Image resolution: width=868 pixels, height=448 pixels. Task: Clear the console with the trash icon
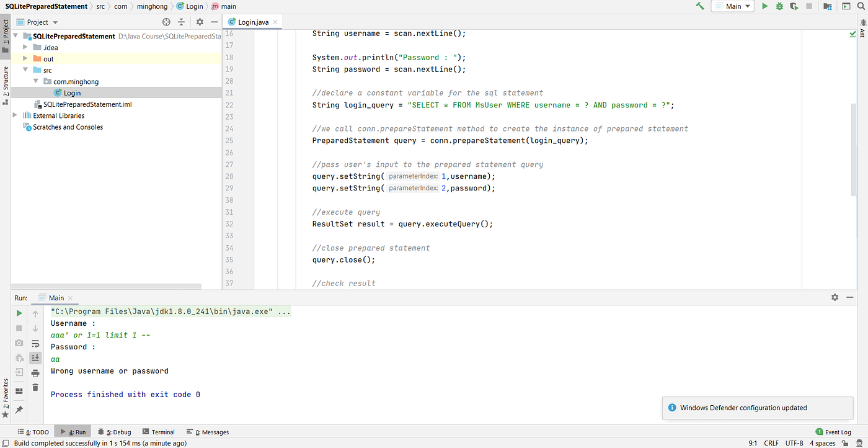click(x=35, y=388)
